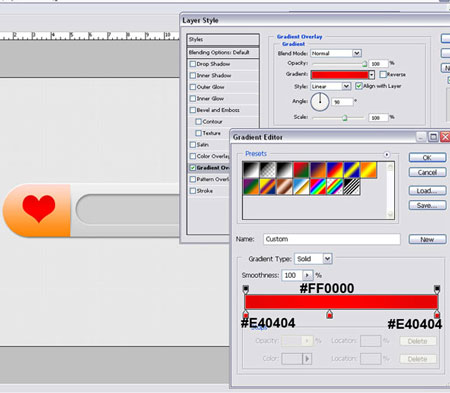The height and width of the screenshot is (393, 450).
Task: Select the Spectrum rainbow gradient preset
Action: (x=318, y=187)
